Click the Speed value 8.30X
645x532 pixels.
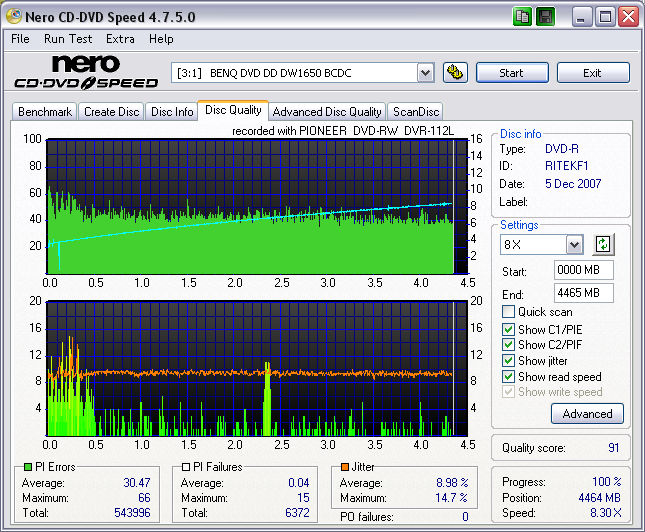(x=606, y=513)
